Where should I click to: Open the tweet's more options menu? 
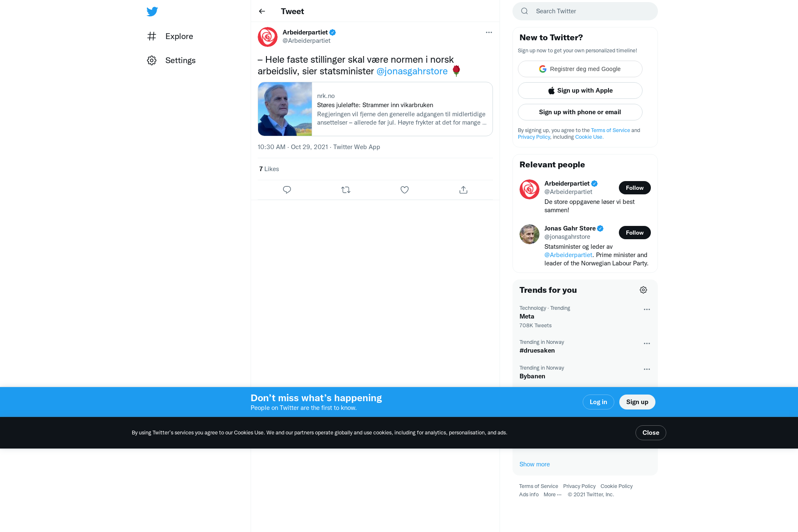(x=489, y=32)
